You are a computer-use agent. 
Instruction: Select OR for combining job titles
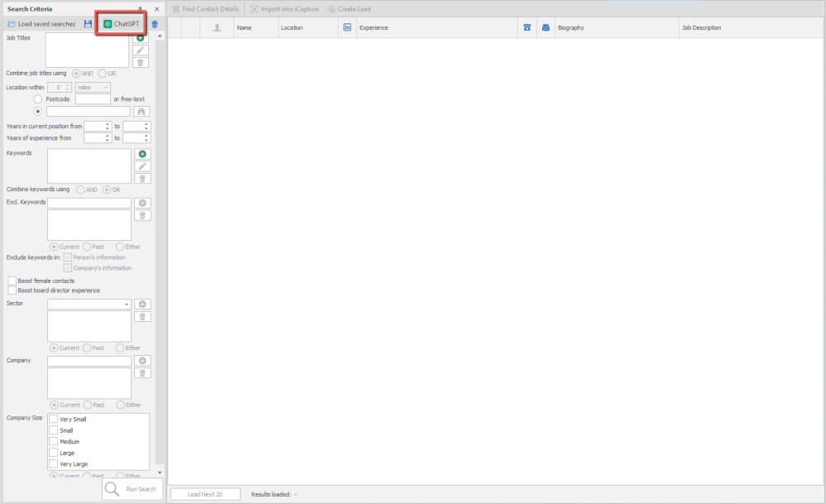point(103,73)
